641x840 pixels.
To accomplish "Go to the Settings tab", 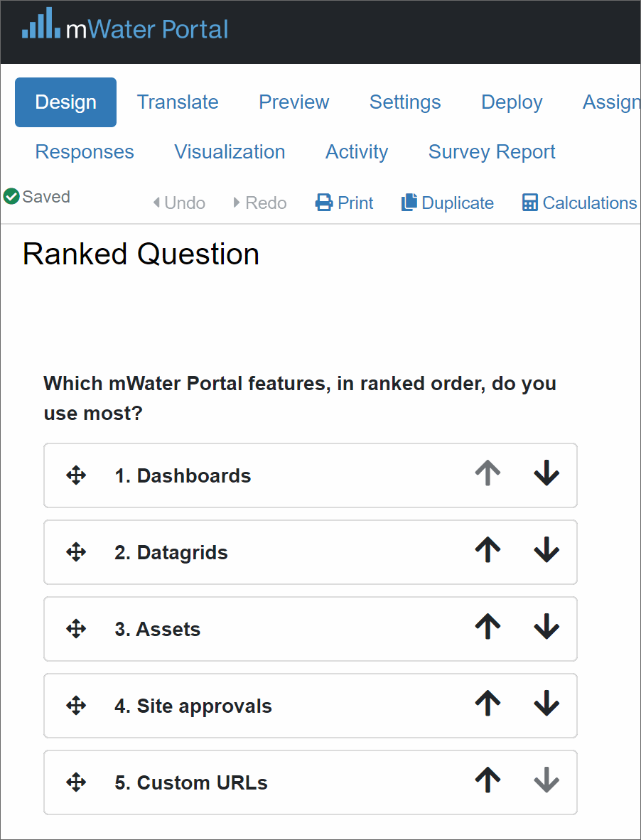I will tap(405, 102).
